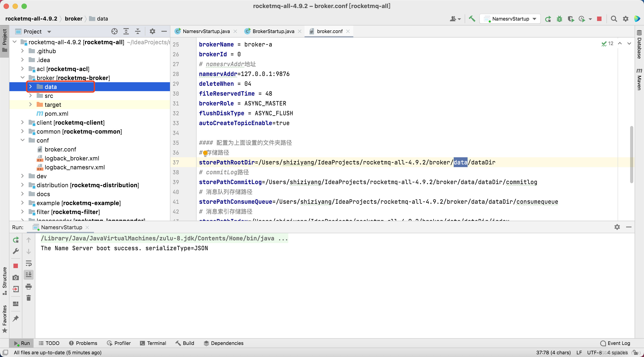Open the Event Log button
Viewport: 644px width, 357px height.
point(615,343)
